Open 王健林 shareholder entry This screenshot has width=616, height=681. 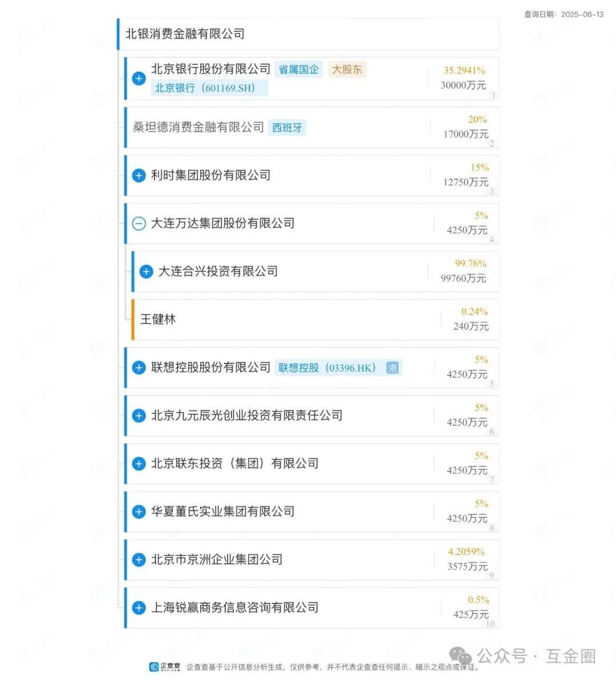(x=158, y=319)
